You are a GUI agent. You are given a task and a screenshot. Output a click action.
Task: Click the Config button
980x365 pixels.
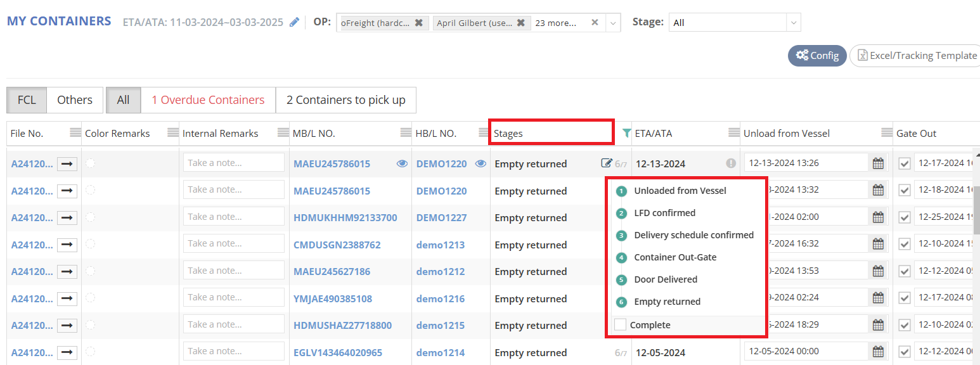pyautogui.click(x=817, y=56)
